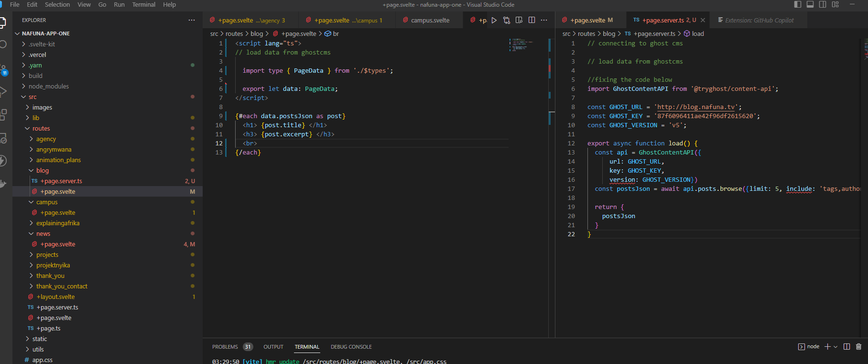Split the terminal pane
The image size is (868, 364).
[x=846, y=347]
